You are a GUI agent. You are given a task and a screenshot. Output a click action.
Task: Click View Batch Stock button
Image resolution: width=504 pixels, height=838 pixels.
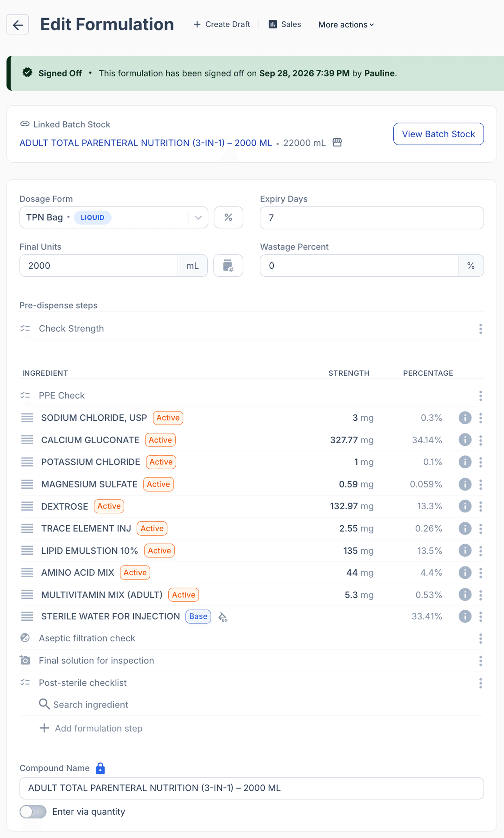(439, 134)
